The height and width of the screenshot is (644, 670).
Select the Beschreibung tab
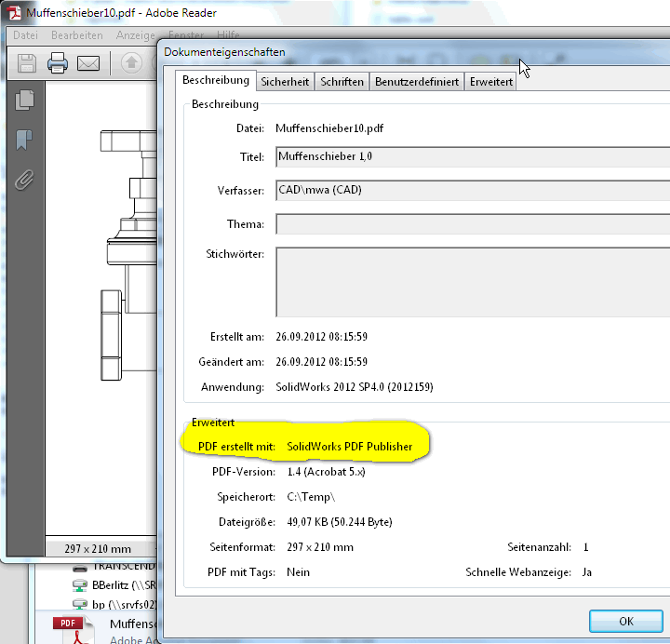tap(216, 80)
